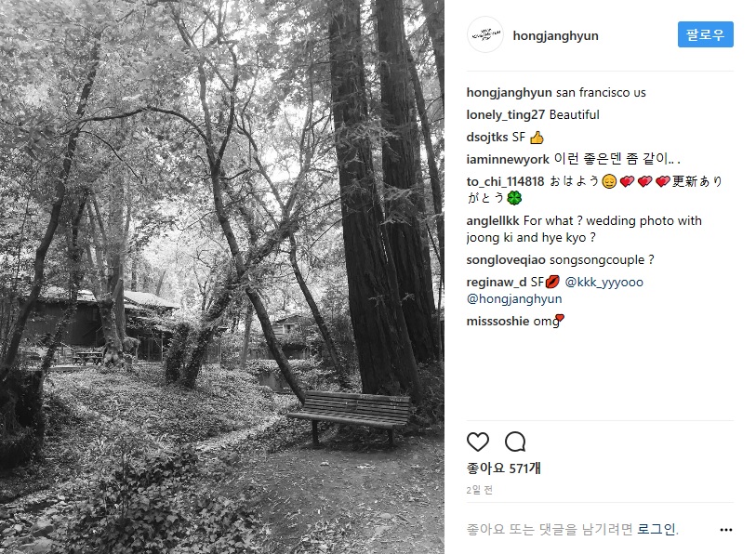This screenshot has width=756, height=554.
Task: View the 좋아요 571개 likes count
Action: pos(503,468)
